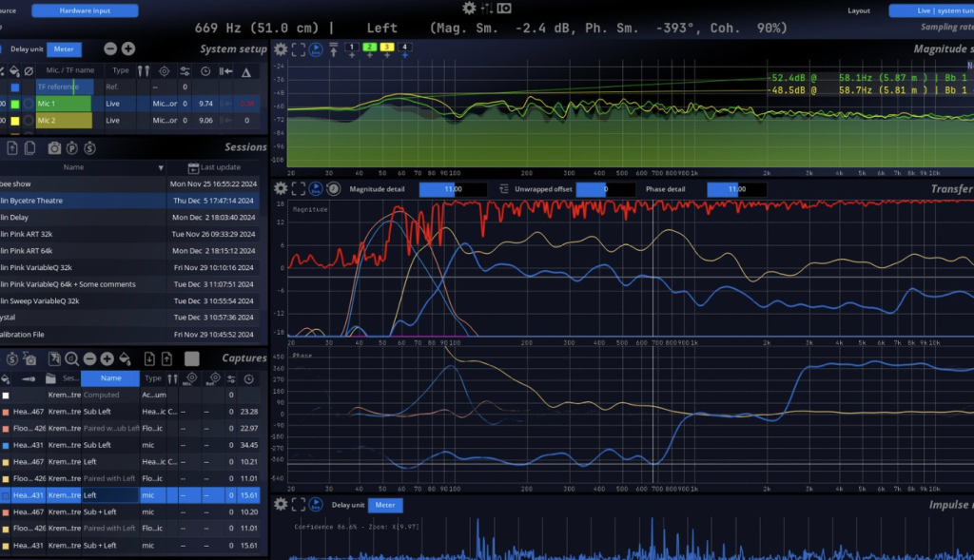Open the Live system tuning layout selector
Screen dimensions: 974x560
pos(930,10)
